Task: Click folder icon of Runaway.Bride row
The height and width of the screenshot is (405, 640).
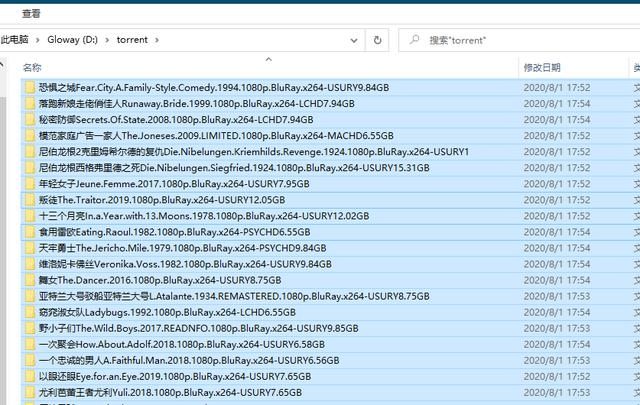Action: (x=30, y=103)
